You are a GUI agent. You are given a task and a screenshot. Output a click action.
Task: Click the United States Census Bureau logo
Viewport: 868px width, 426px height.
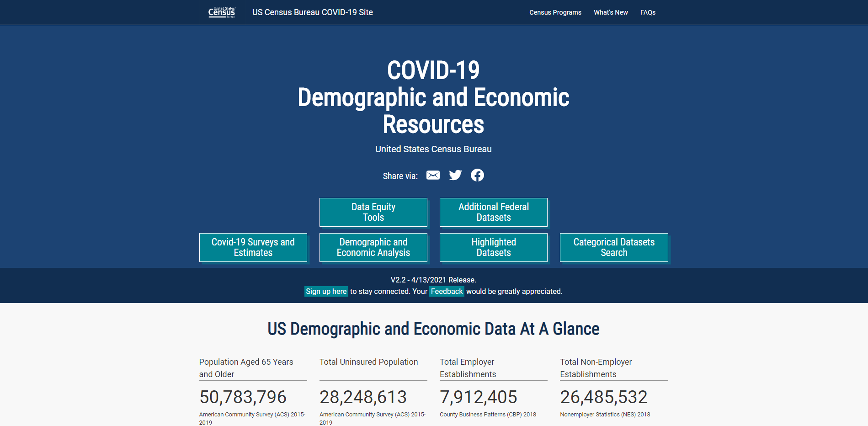click(222, 12)
